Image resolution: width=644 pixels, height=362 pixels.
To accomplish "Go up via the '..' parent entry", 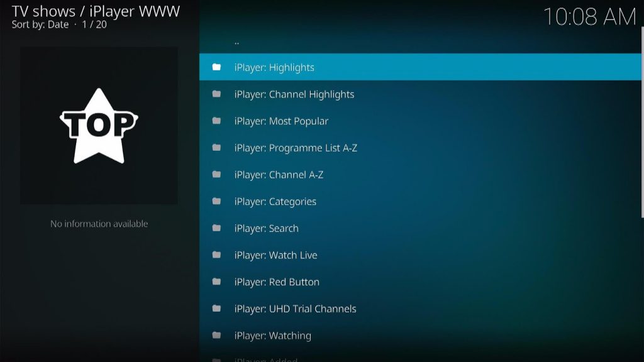I will point(420,41).
